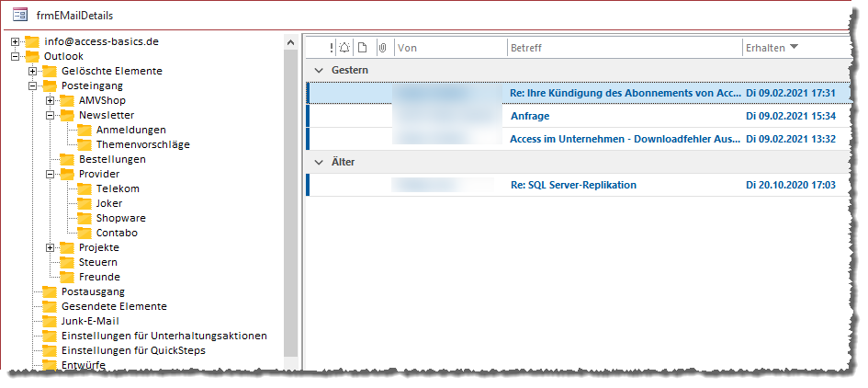Select the Contabo folder
The width and height of the screenshot is (868, 388).
117,233
